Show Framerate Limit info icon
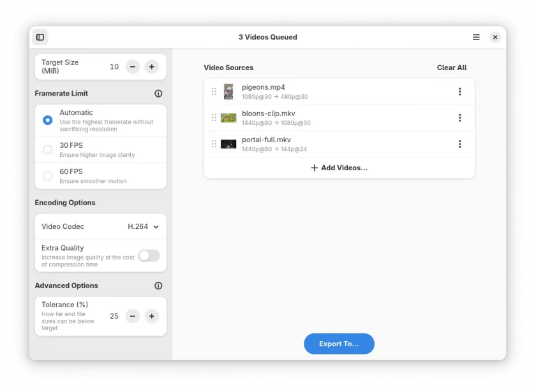This screenshot has height=392, width=536. pos(158,93)
